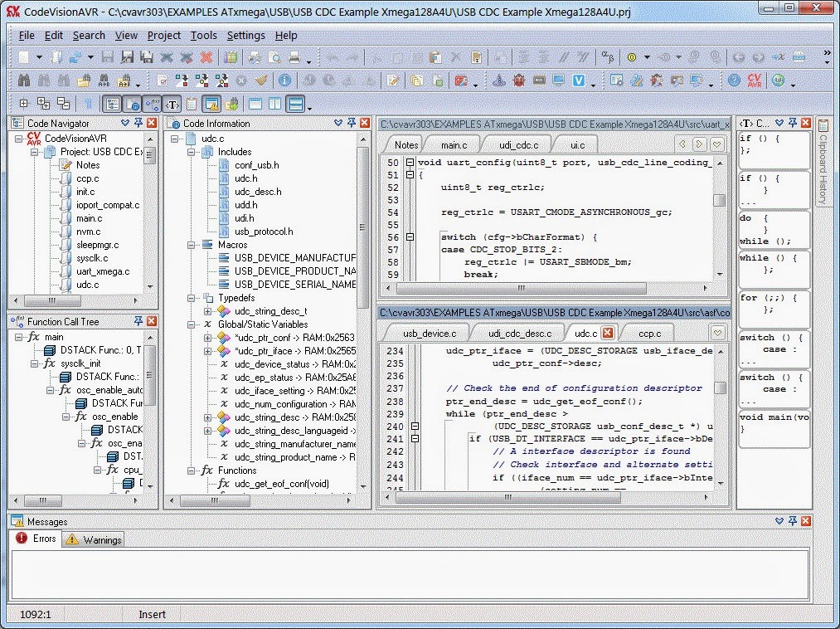
Task: Launch CodeWizardAVR wizard hat icon
Action: tap(498, 80)
